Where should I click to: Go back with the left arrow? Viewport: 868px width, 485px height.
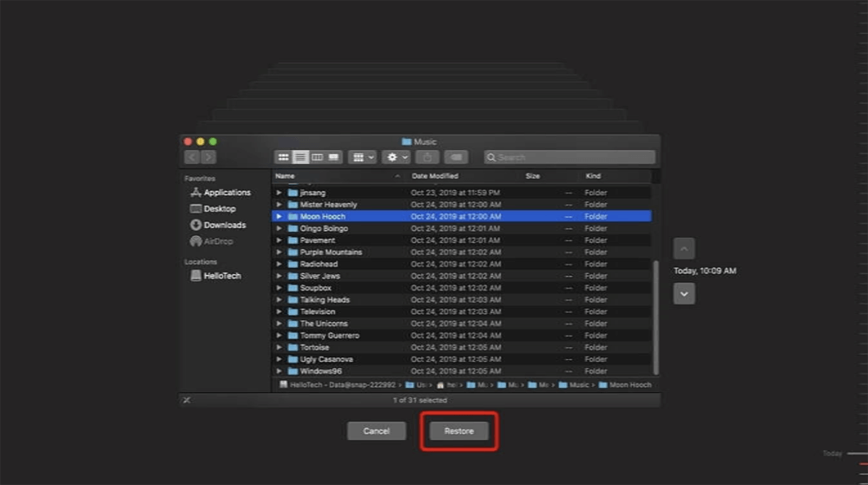pos(192,158)
